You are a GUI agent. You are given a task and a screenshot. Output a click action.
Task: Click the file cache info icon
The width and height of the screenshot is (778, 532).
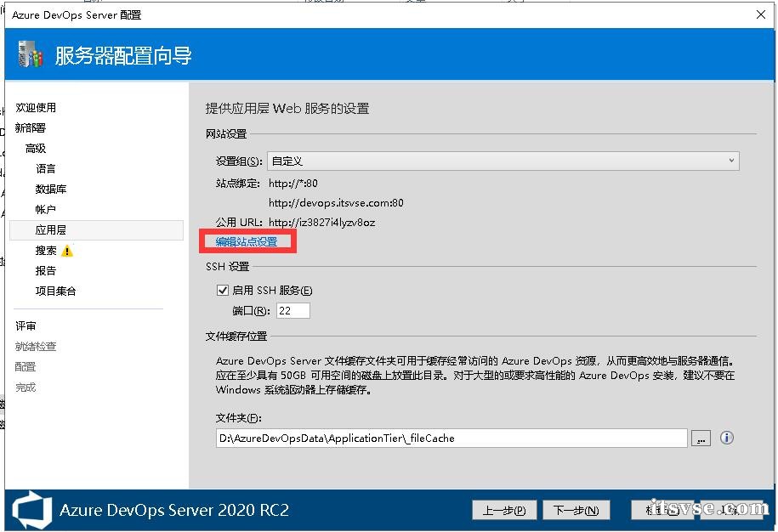pos(726,438)
